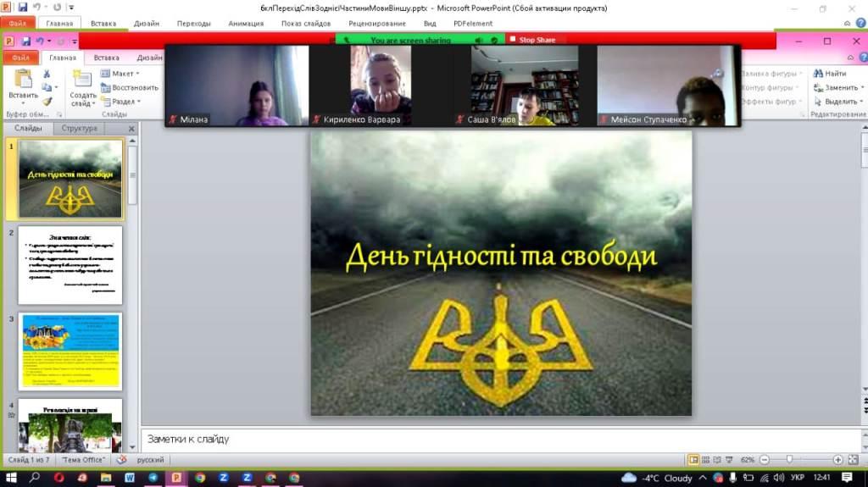The image size is (868, 487).
Task: Open customize quick access dropdown in inner window
Action: (x=75, y=42)
